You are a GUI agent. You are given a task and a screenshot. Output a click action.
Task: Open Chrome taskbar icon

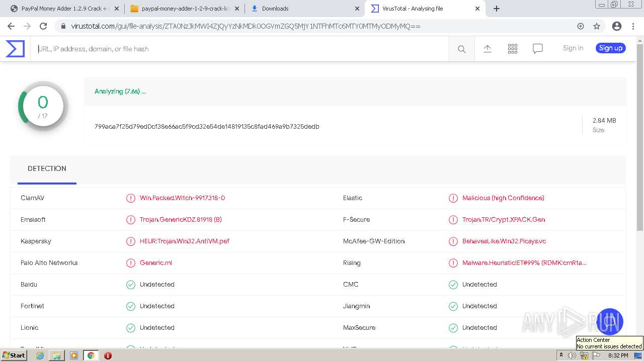91,355
